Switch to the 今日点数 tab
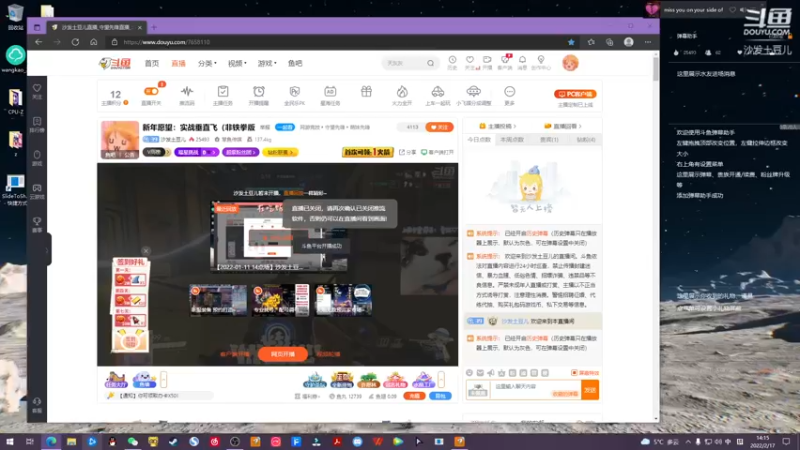Screen dimensions: 800x450 point(479,139)
